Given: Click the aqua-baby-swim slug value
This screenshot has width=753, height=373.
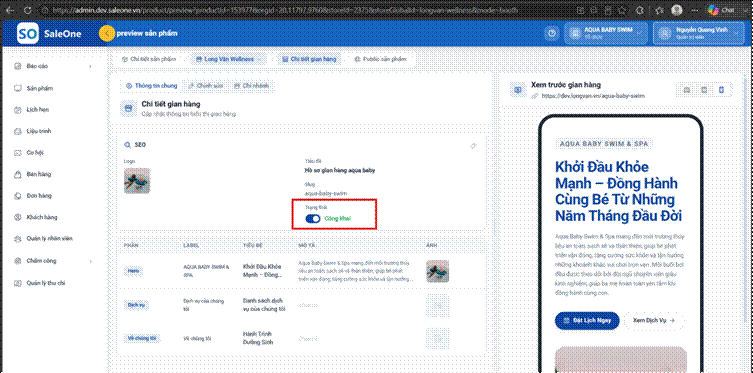Looking at the screenshot, I should [326, 193].
